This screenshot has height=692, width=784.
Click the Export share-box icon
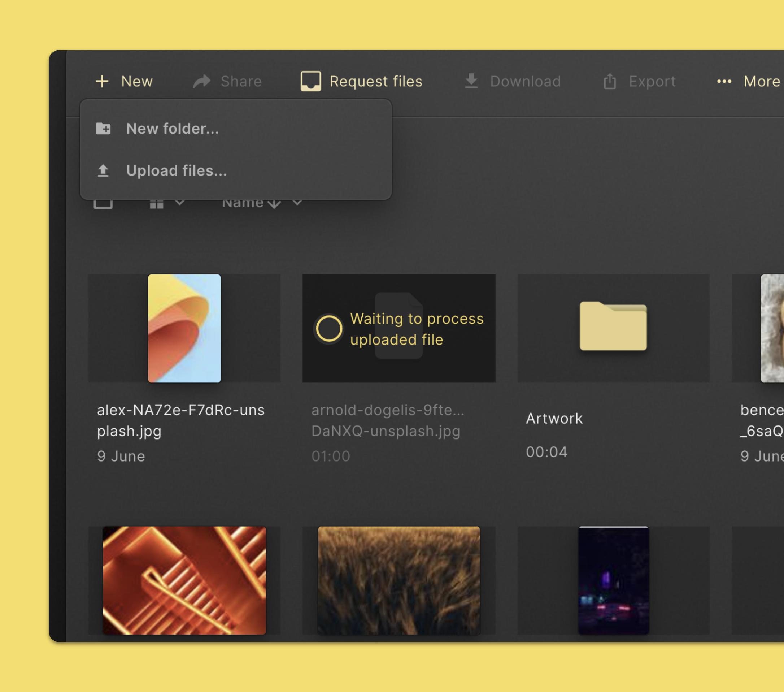coord(610,81)
